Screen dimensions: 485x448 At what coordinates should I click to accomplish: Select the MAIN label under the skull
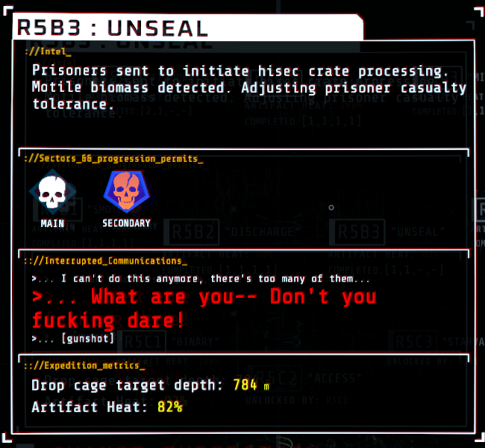point(52,223)
